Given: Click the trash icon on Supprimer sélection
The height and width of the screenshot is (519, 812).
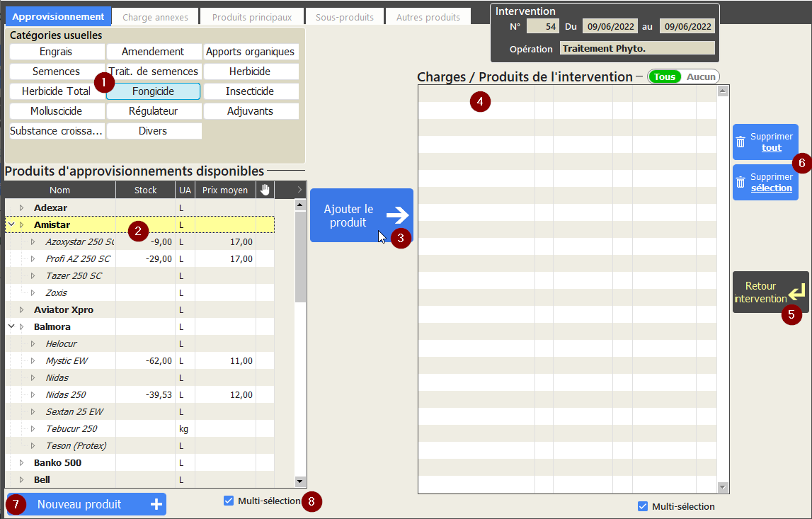Looking at the screenshot, I should coord(740,182).
